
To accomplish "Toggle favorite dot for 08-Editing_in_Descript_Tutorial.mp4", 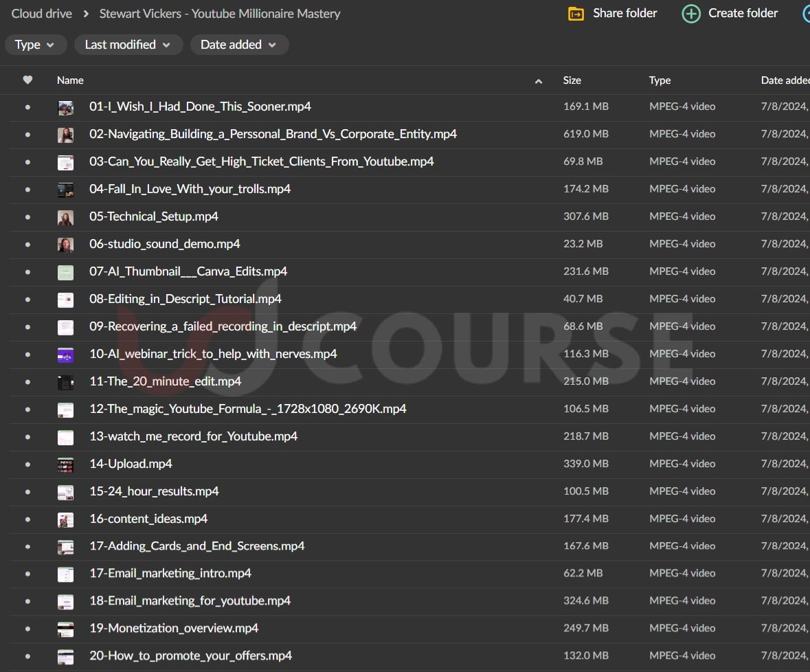I will [x=27, y=300].
